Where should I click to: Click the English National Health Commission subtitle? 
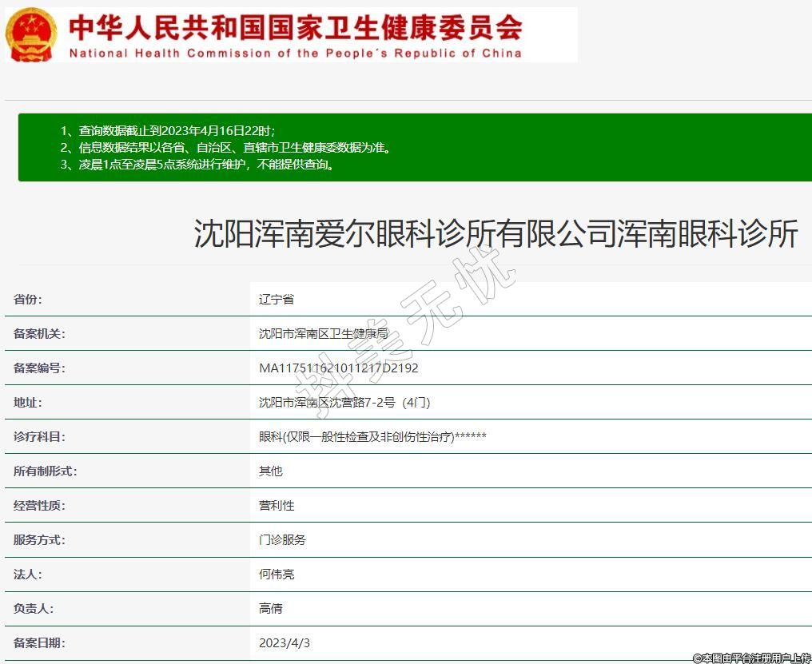point(295,54)
